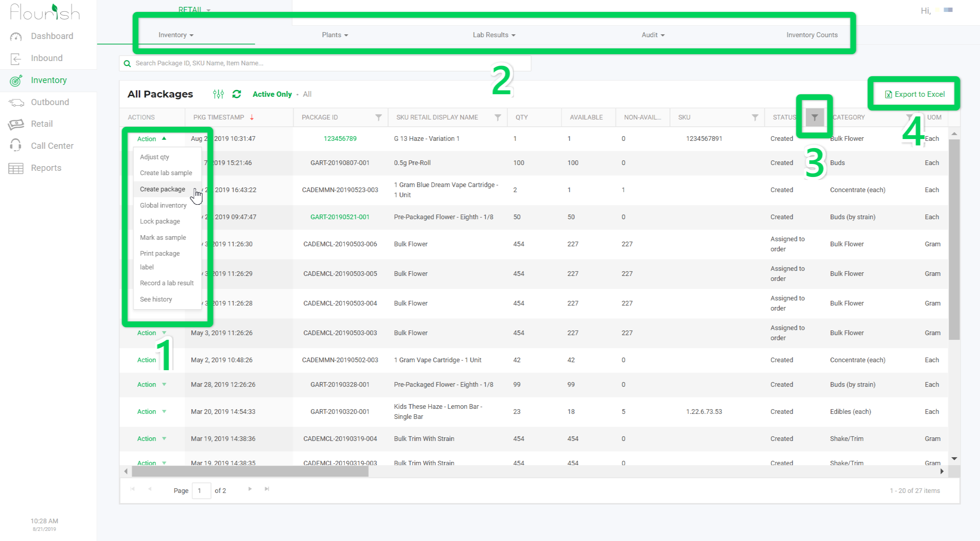Image resolution: width=980 pixels, height=541 pixels.
Task: Open package GART-20190521-001 details link
Action: (340, 217)
